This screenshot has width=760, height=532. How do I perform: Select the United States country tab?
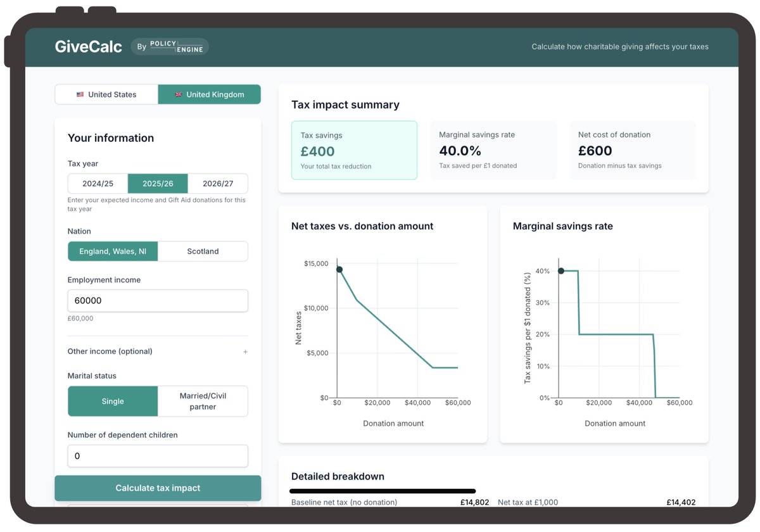(x=106, y=94)
